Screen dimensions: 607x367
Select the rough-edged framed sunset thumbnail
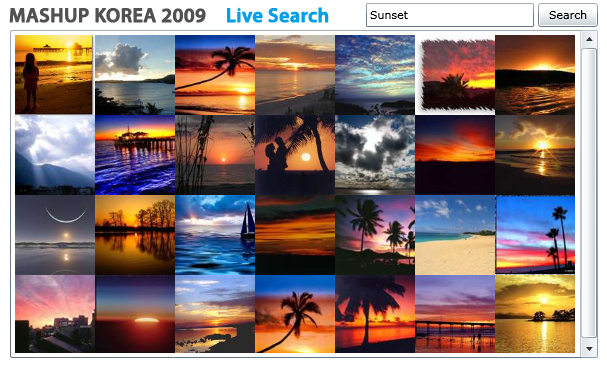(x=455, y=75)
